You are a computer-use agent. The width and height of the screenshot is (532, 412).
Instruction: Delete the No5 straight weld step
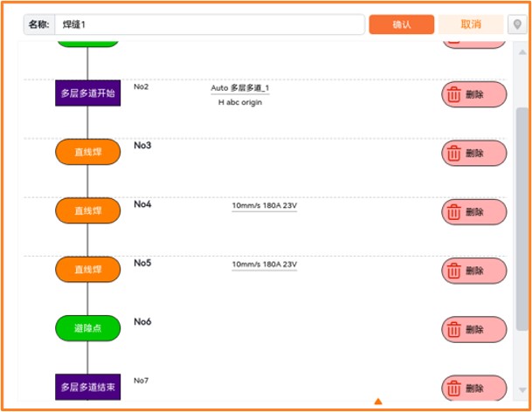coord(474,271)
